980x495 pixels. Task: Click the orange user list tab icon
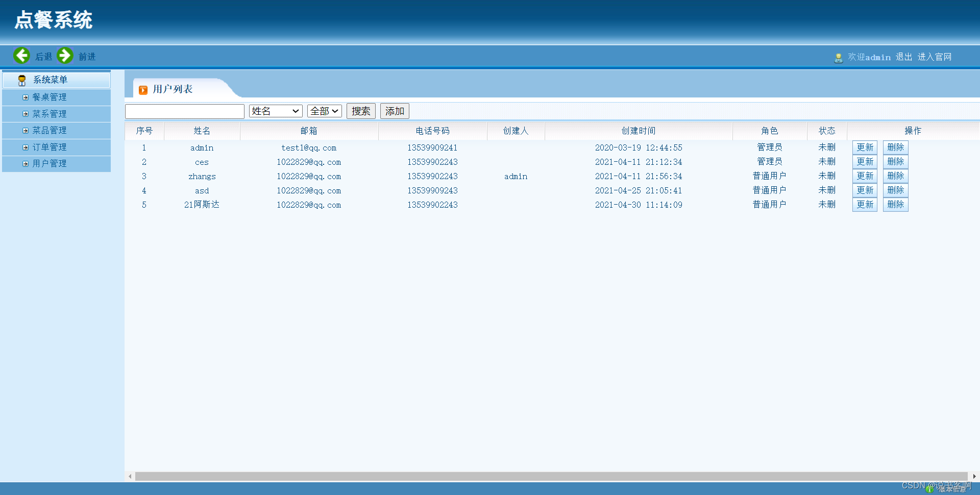(x=143, y=90)
